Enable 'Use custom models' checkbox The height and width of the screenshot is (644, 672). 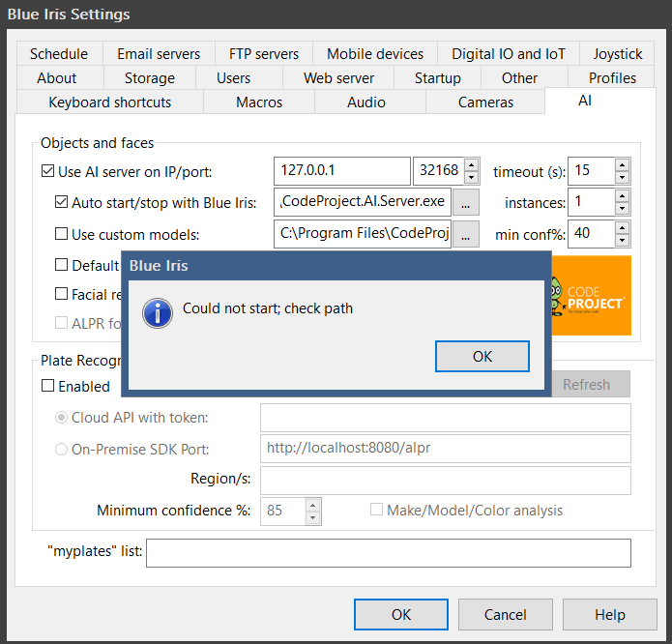pyautogui.click(x=61, y=233)
